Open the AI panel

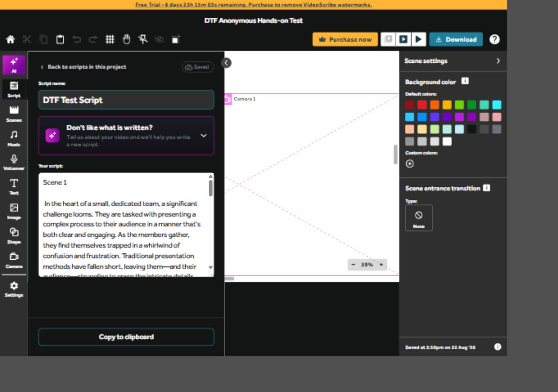pyautogui.click(x=14, y=65)
